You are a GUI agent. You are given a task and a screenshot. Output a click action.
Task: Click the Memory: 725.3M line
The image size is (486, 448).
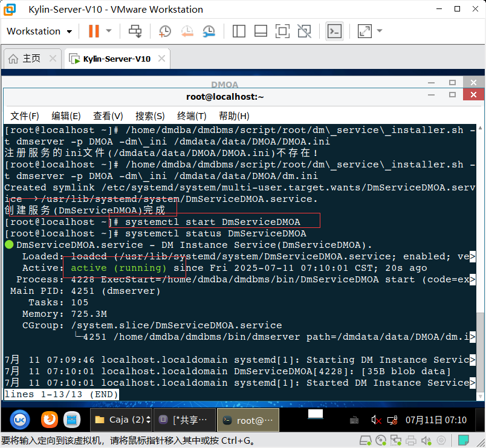65,314
